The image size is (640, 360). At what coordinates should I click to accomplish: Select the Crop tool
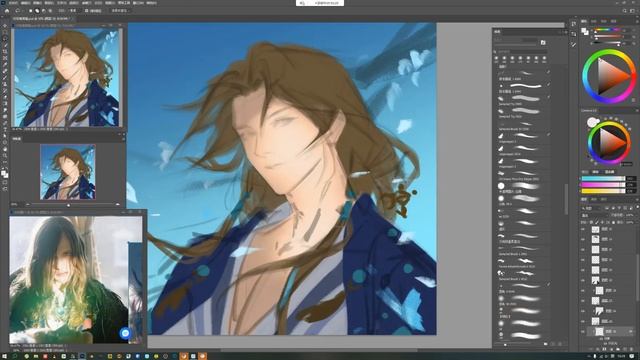[x=5, y=52]
